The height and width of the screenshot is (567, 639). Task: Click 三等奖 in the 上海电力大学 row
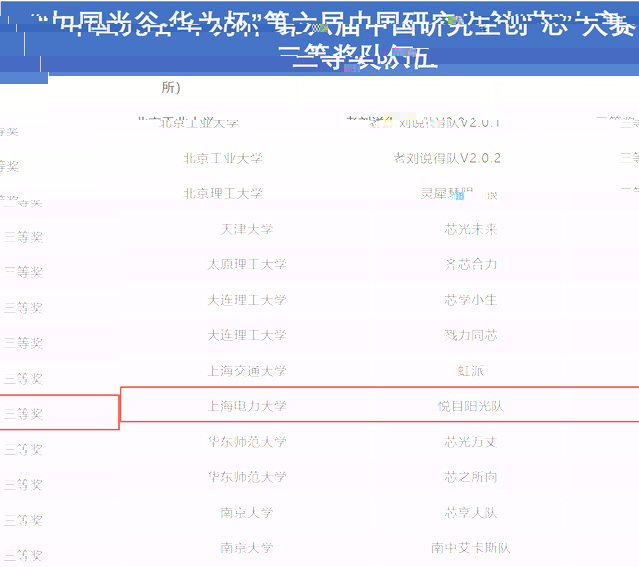click(x=23, y=414)
